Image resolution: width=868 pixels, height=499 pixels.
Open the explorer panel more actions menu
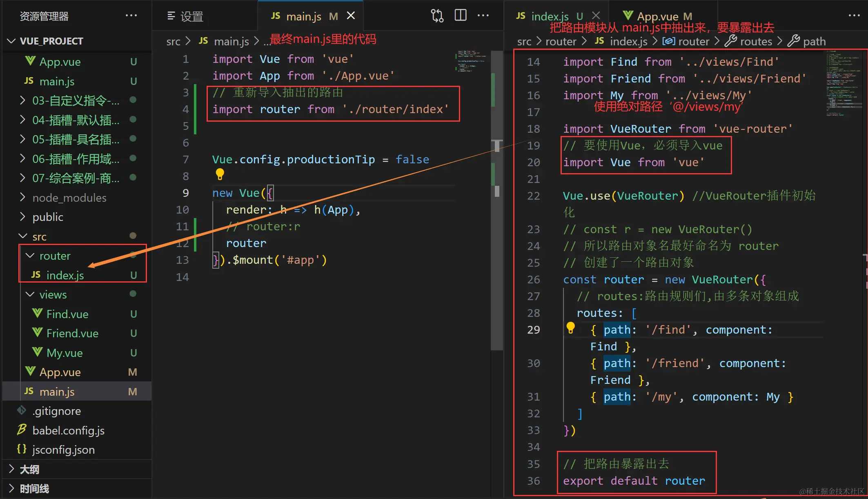tap(131, 16)
